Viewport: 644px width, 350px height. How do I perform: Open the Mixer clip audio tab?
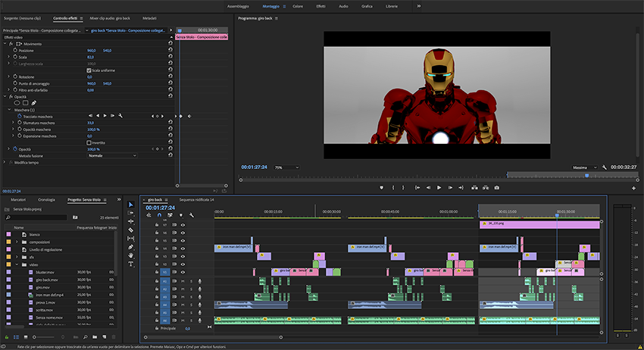click(110, 18)
